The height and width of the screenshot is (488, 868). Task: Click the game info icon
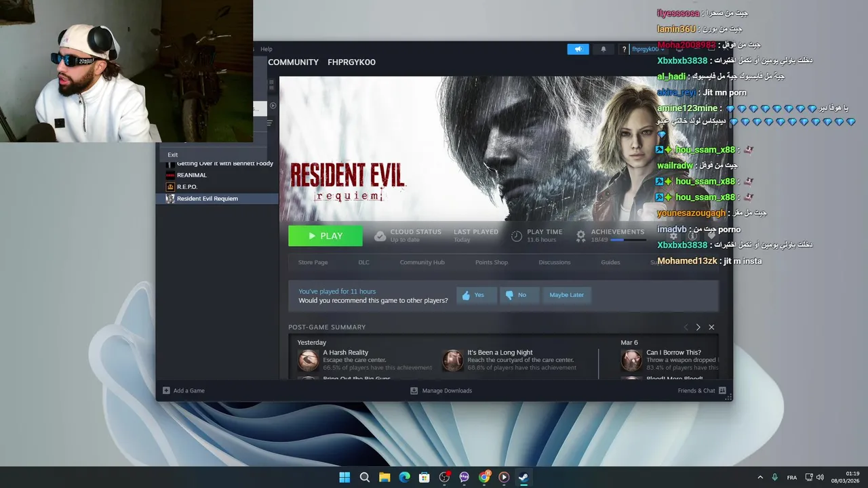click(692, 236)
